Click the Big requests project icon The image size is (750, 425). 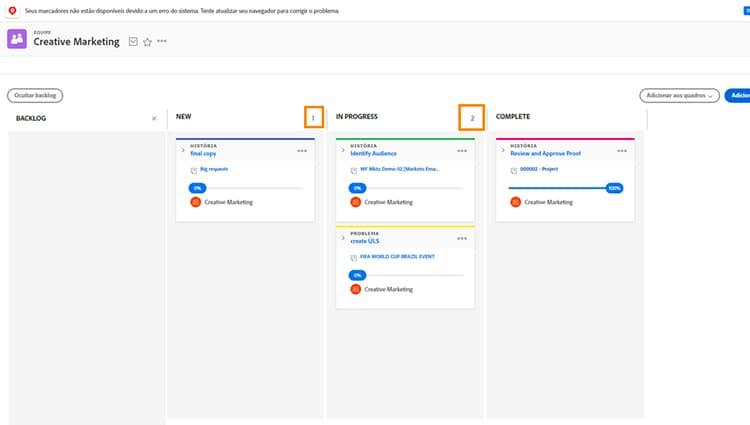pos(194,170)
